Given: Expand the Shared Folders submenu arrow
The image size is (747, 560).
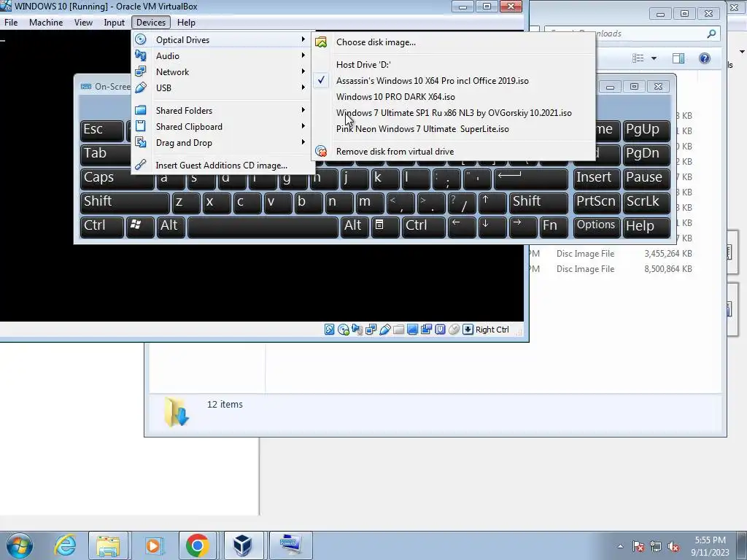Looking at the screenshot, I should 303,110.
